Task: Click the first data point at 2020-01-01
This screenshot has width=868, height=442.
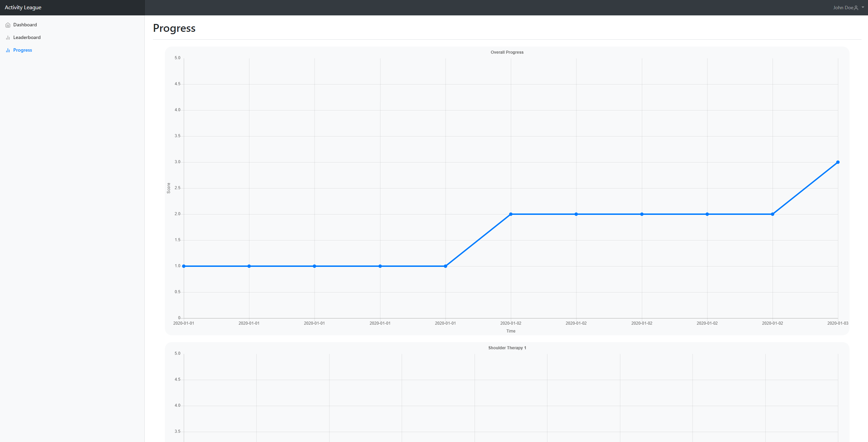Action: tap(184, 266)
